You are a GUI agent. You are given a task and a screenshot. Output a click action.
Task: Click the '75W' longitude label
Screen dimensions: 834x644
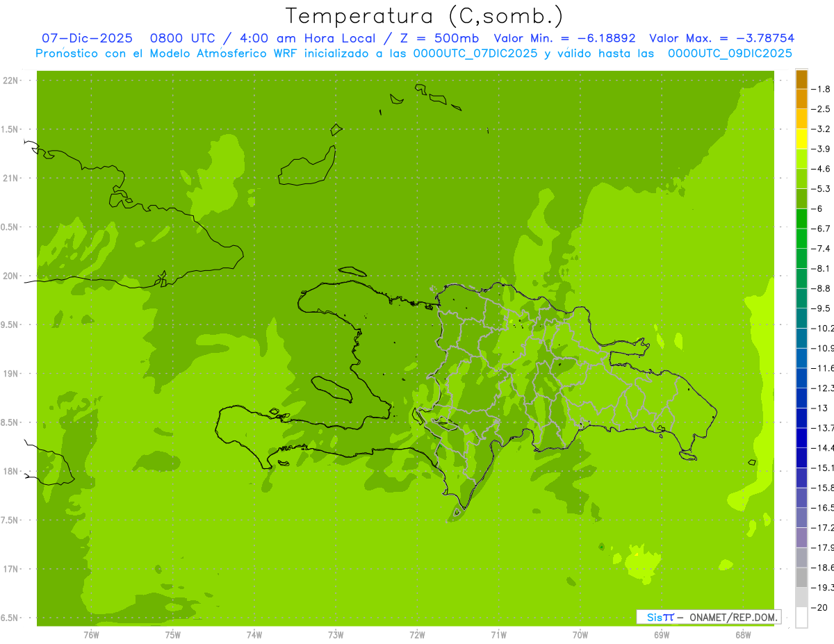[x=173, y=635]
